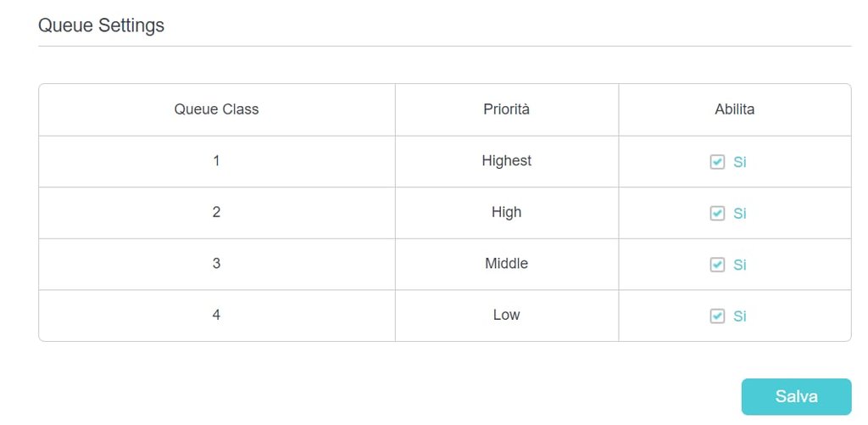
Task: Click the 'Si' label in Highest row
Action: (x=740, y=162)
